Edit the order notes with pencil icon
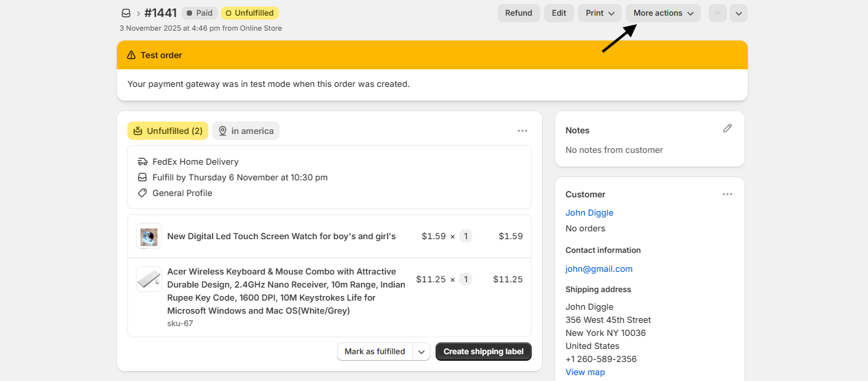Image resolution: width=868 pixels, height=381 pixels. click(727, 129)
